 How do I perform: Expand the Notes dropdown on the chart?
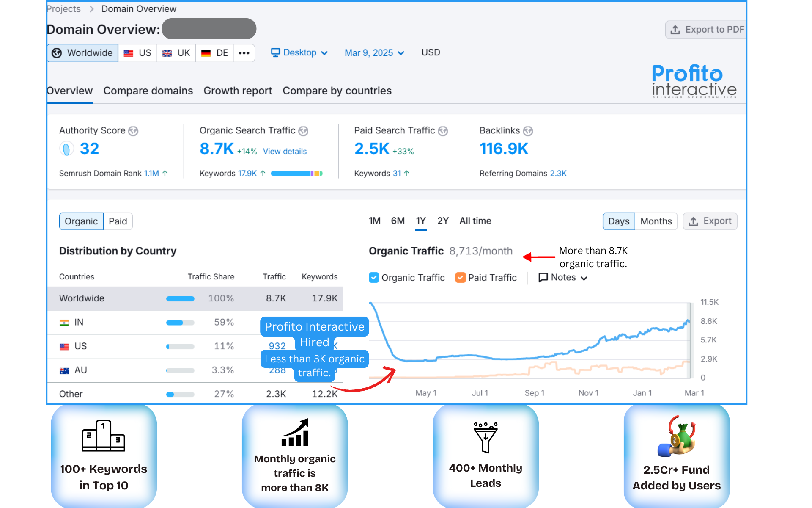562,277
